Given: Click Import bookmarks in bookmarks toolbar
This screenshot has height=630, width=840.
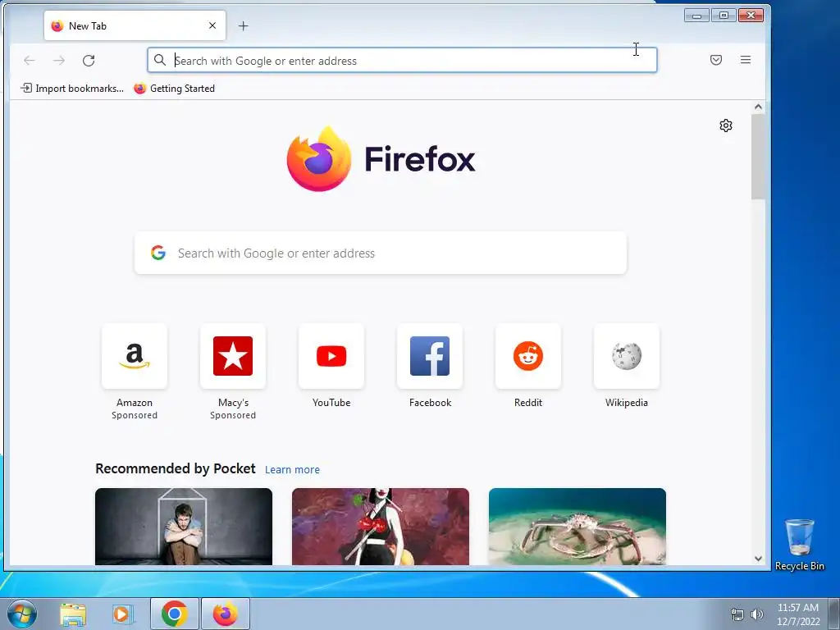Looking at the screenshot, I should tap(72, 89).
